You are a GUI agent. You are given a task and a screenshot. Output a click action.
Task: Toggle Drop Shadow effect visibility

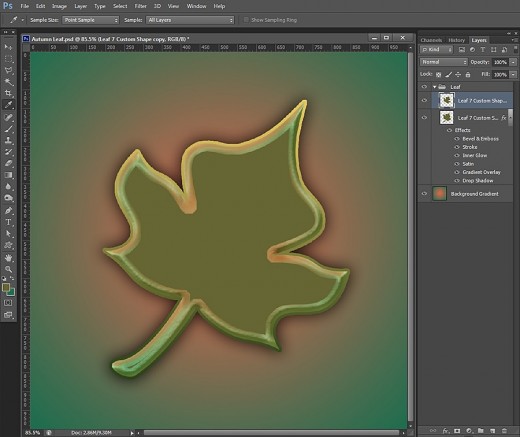coord(457,181)
